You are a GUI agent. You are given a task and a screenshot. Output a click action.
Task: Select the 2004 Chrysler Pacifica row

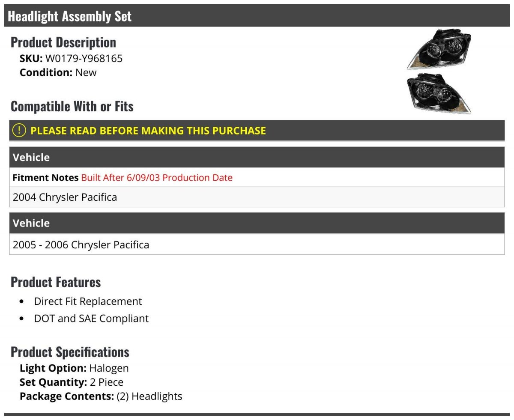point(257,197)
